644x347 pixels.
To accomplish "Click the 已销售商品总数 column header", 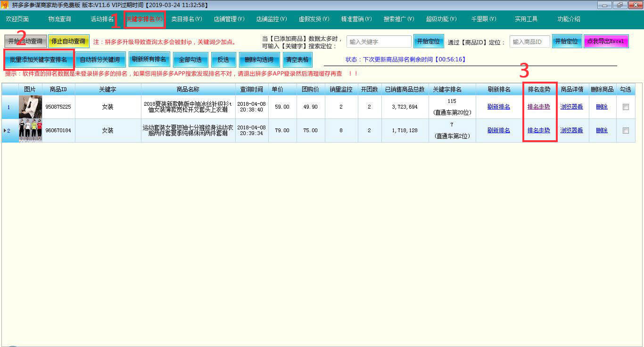I will pyautogui.click(x=405, y=89).
